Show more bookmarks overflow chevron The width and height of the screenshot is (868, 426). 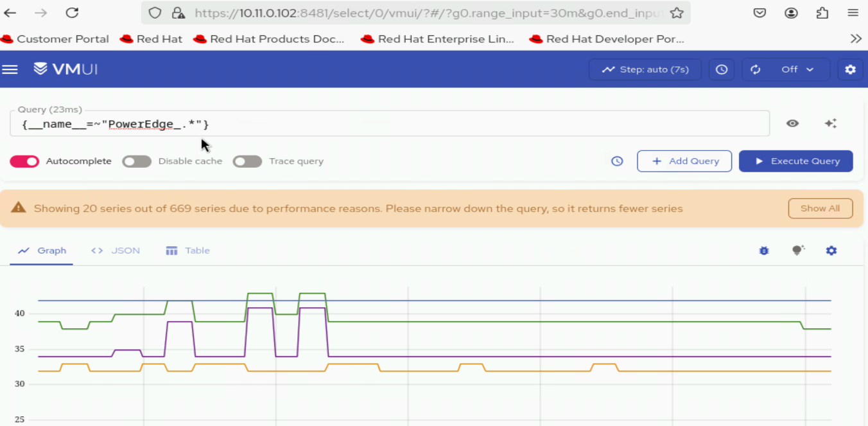tap(855, 39)
